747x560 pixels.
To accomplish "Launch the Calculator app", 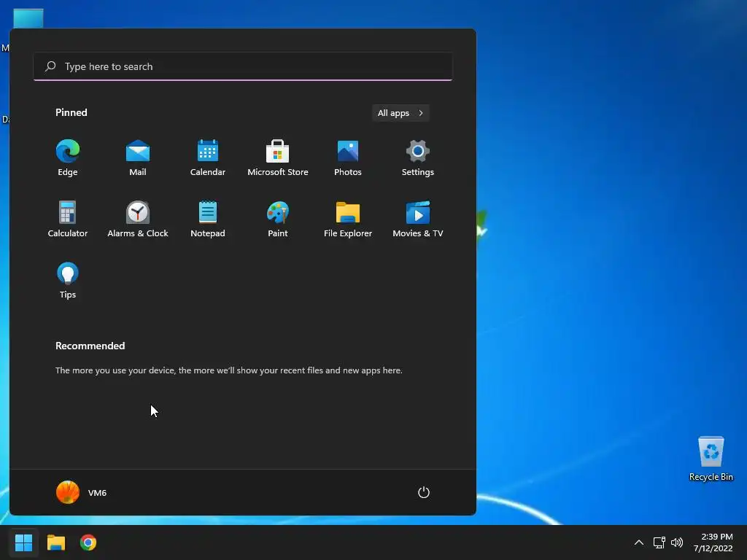I will (x=68, y=219).
